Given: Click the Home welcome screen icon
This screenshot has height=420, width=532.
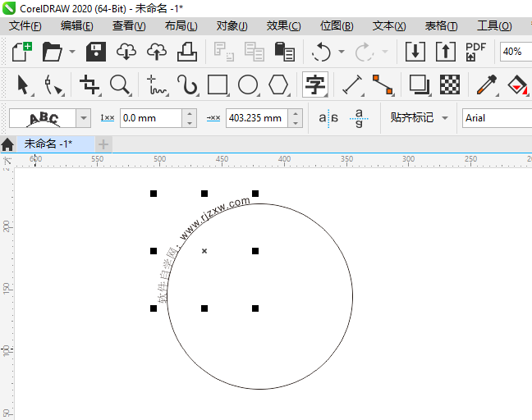Looking at the screenshot, I should 7,144.
